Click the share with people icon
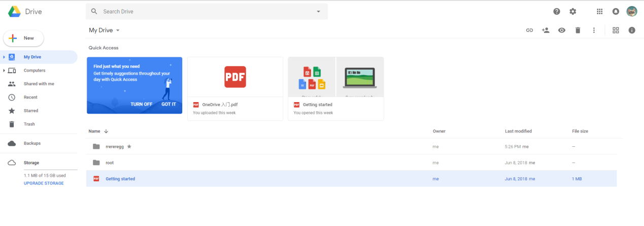This screenshot has height=226, width=644. 546,30
